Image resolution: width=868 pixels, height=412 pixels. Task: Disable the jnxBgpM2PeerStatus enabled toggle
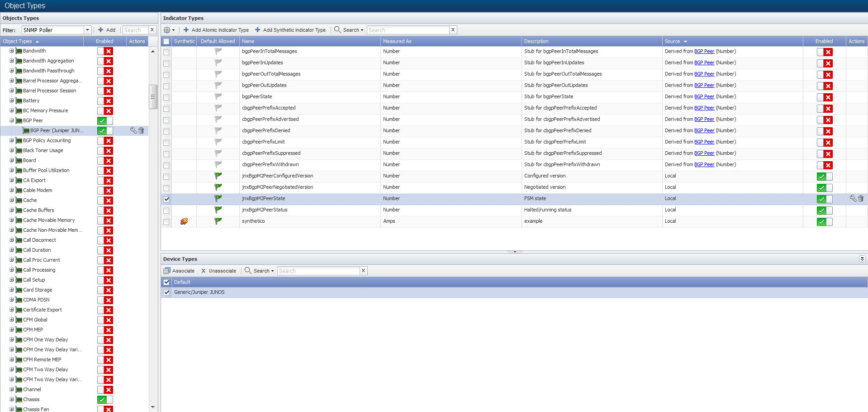825,211
